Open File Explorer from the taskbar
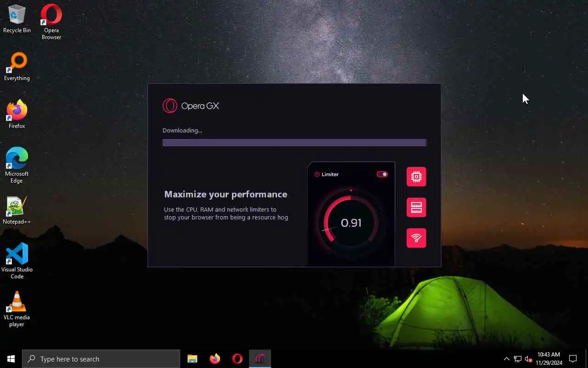 192,359
